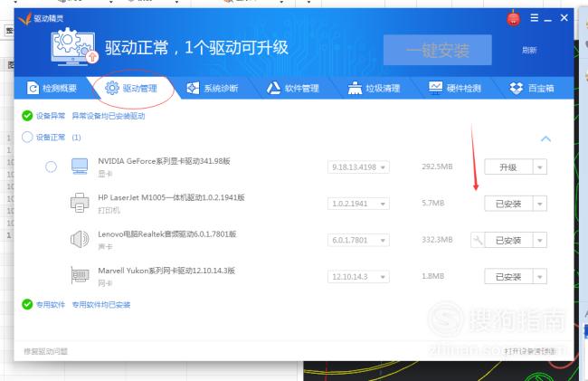Switch to the 检测概要 tab
This screenshot has height=381, width=588.
(52, 88)
